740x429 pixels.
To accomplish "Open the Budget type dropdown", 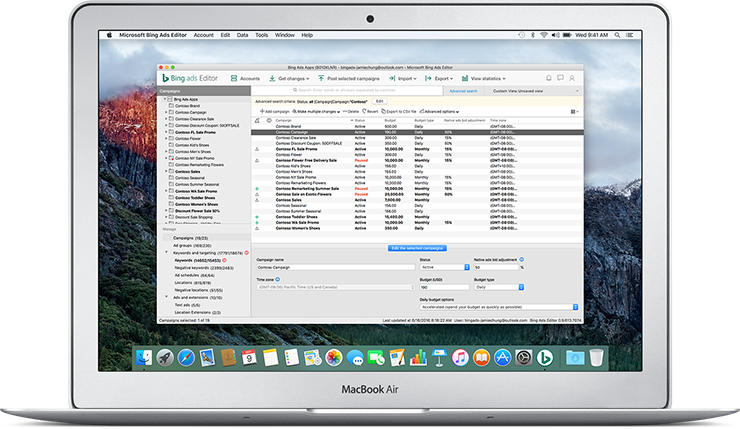I will point(499,287).
